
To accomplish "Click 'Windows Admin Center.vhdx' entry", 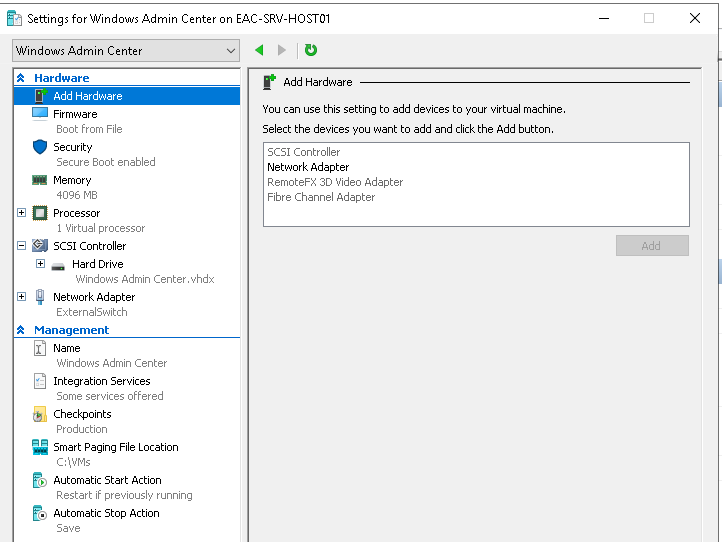I will (145, 279).
